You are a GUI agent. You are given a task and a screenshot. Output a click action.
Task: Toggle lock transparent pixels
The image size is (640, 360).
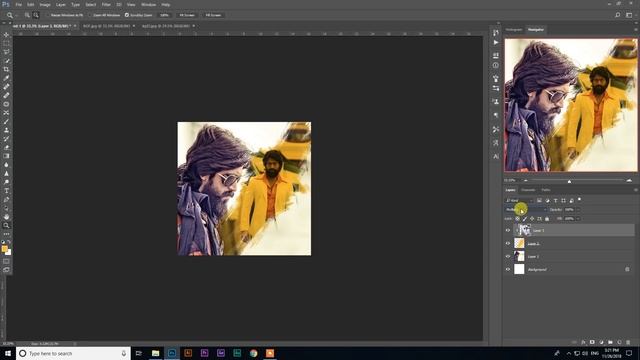[x=517, y=219]
